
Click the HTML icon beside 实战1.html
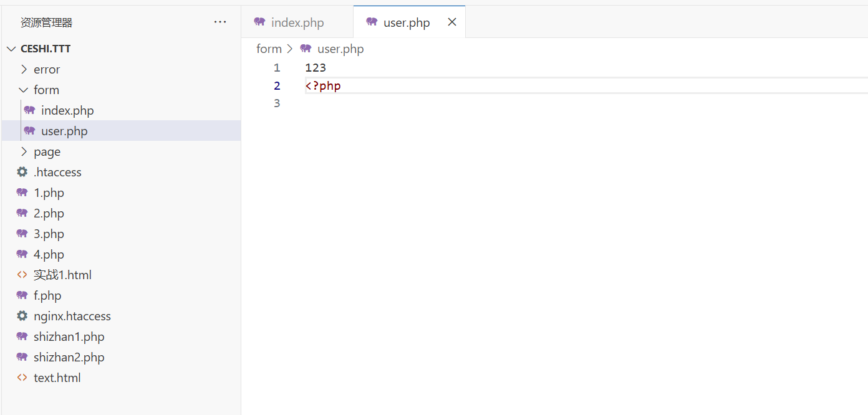(22, 275)
